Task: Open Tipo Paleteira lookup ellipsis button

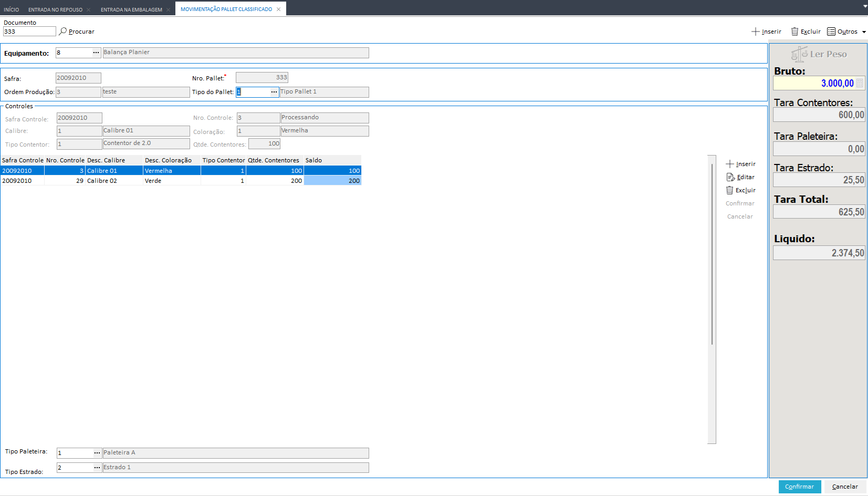Action: click(x=97, y=453)
